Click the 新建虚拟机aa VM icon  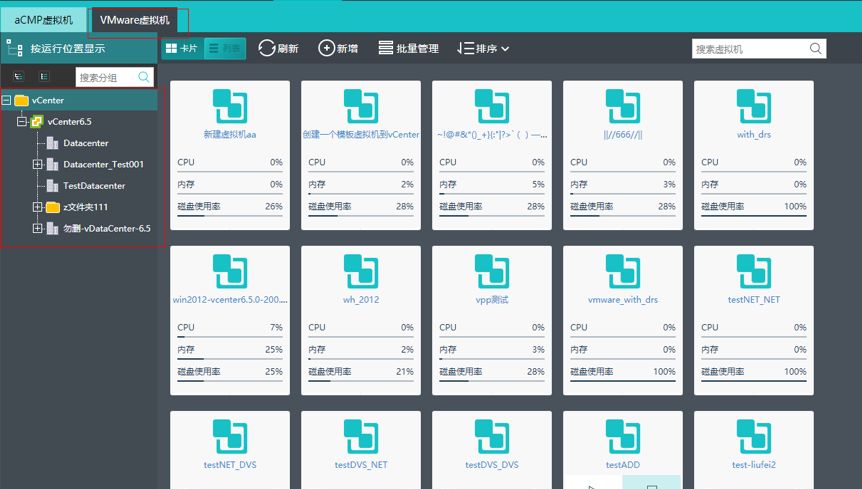tap(230, 105)
